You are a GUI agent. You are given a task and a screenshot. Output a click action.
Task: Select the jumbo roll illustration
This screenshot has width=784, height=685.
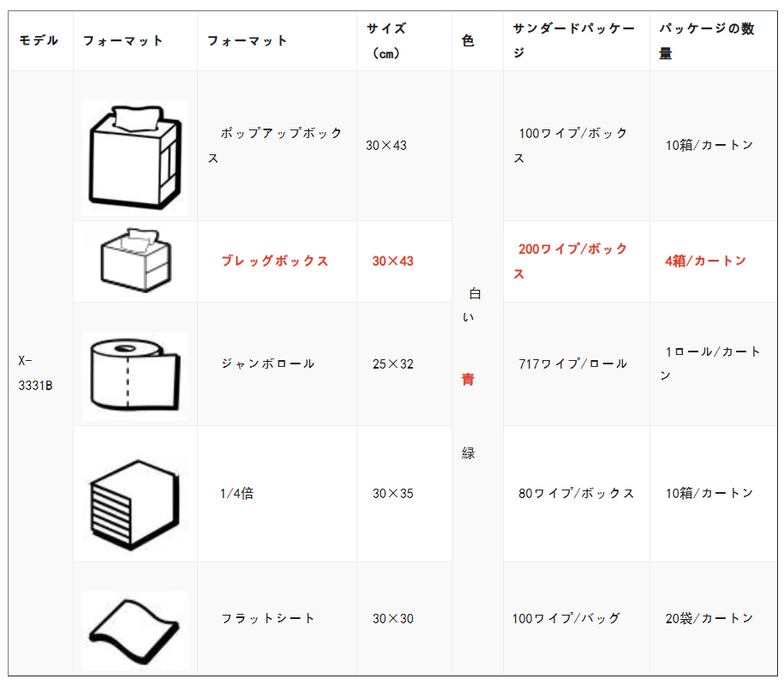[135, 376]
